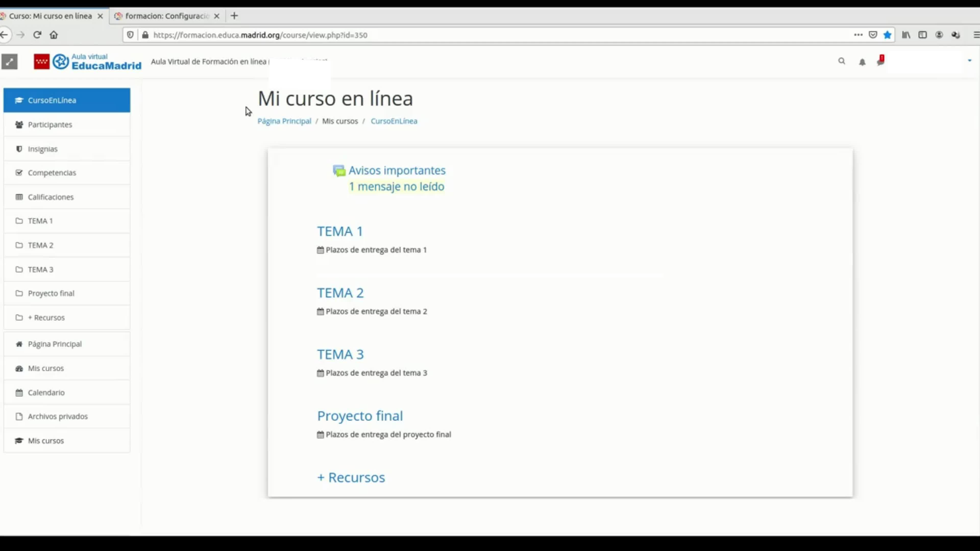Reload the page with refresh icon
Screen dimensions: 980x551
point(37,35)
